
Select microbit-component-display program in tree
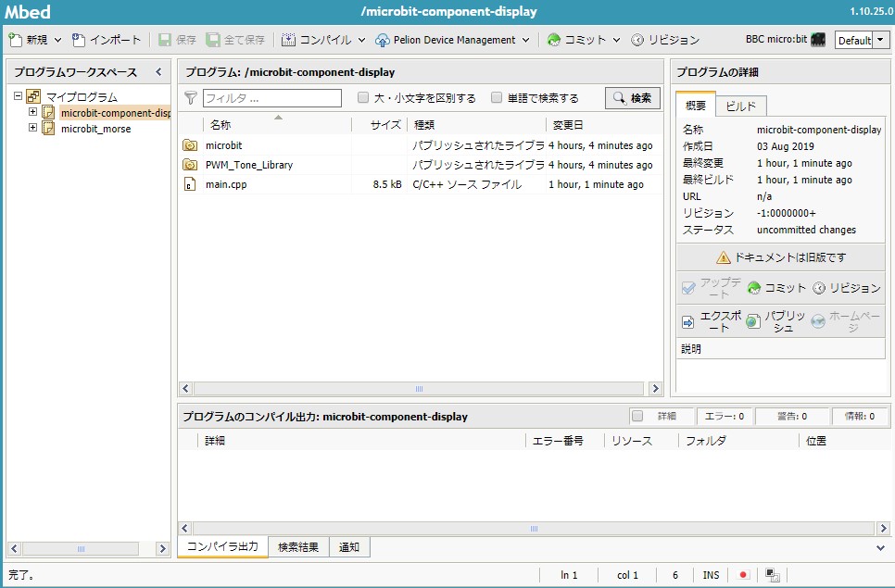(x=115, y=113)
